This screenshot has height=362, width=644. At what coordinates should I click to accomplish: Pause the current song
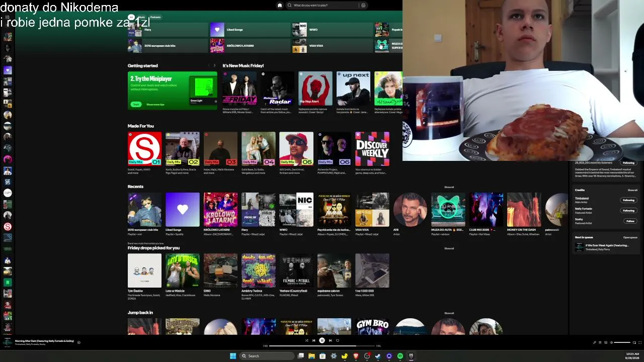[x=322, y=340]
